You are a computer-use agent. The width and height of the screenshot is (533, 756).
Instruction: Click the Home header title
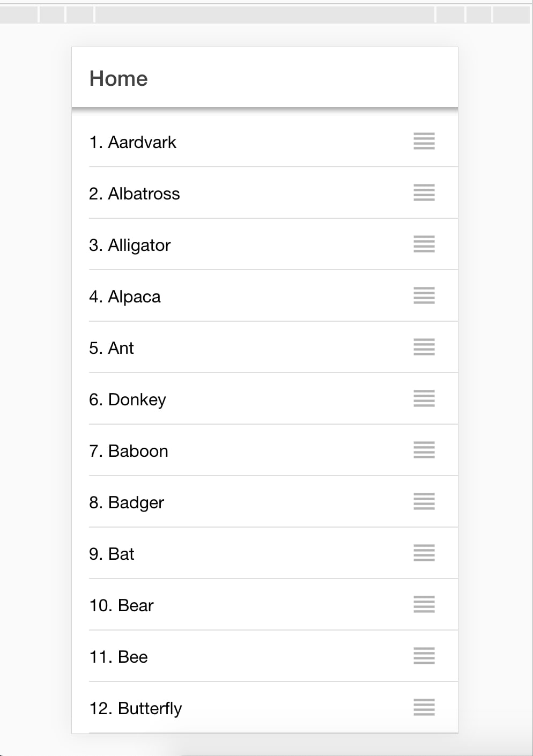pos(119,78)
